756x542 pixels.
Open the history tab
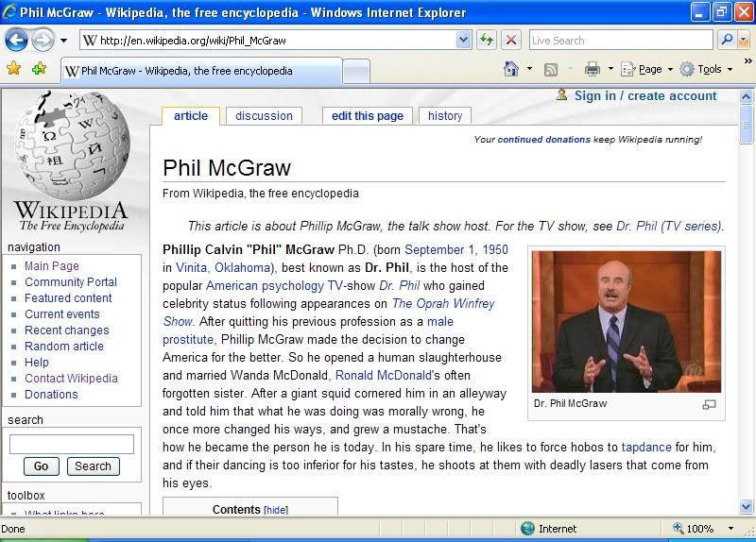coord(445,116)
